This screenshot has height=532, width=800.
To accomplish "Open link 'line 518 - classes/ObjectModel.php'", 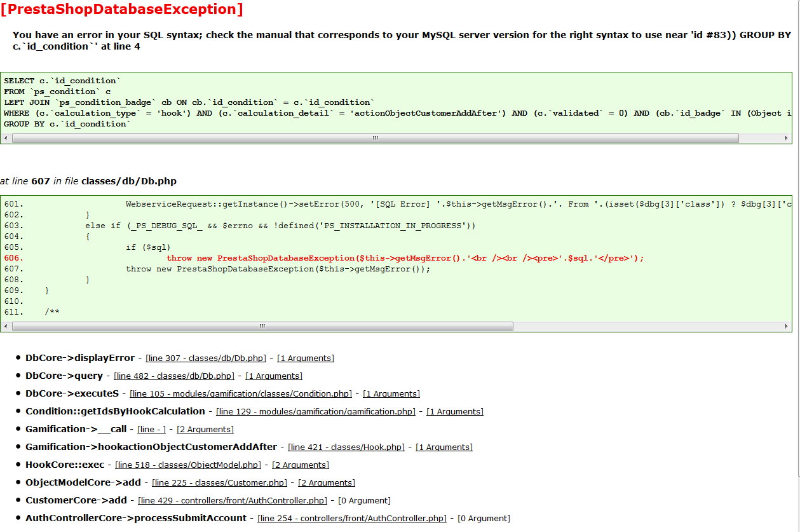I will (x=189, y=465).
